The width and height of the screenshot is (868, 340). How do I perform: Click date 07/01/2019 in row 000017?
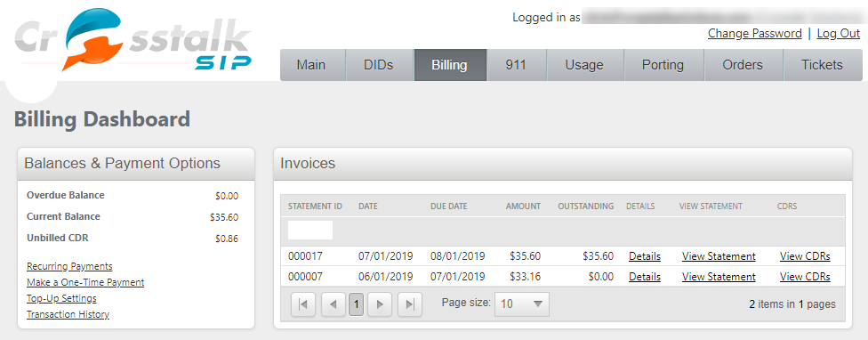click(x=385, y=256)
